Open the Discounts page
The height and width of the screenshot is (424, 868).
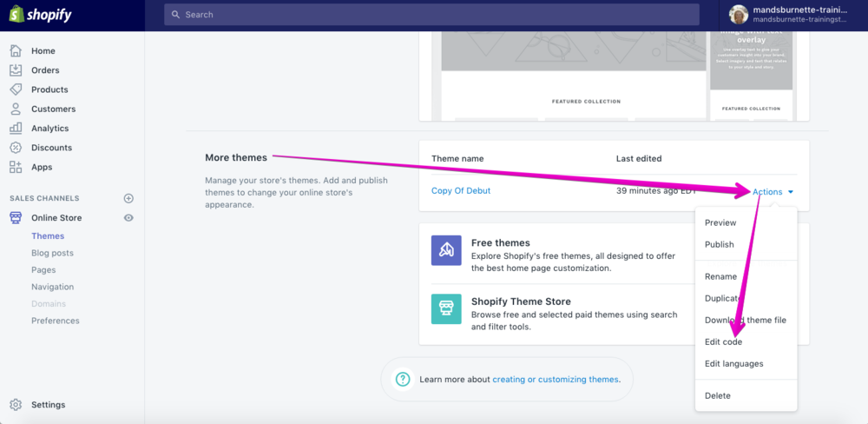(51, 148)
